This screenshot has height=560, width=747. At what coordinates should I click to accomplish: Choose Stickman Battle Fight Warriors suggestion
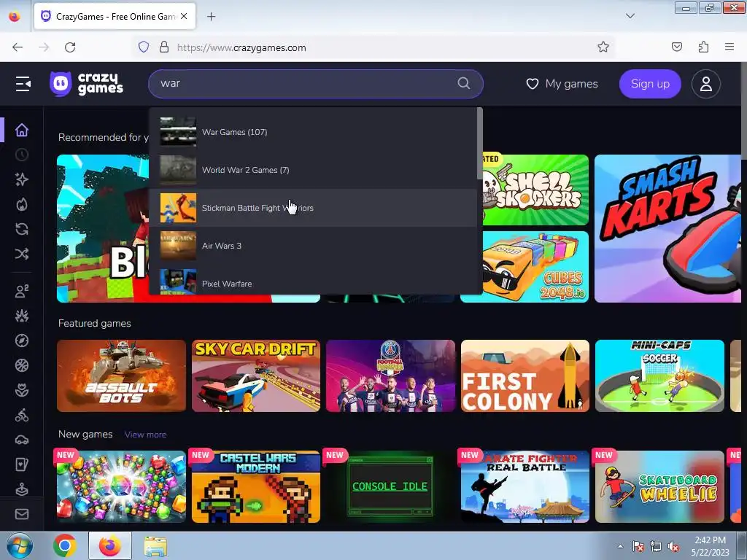point(313,208)
